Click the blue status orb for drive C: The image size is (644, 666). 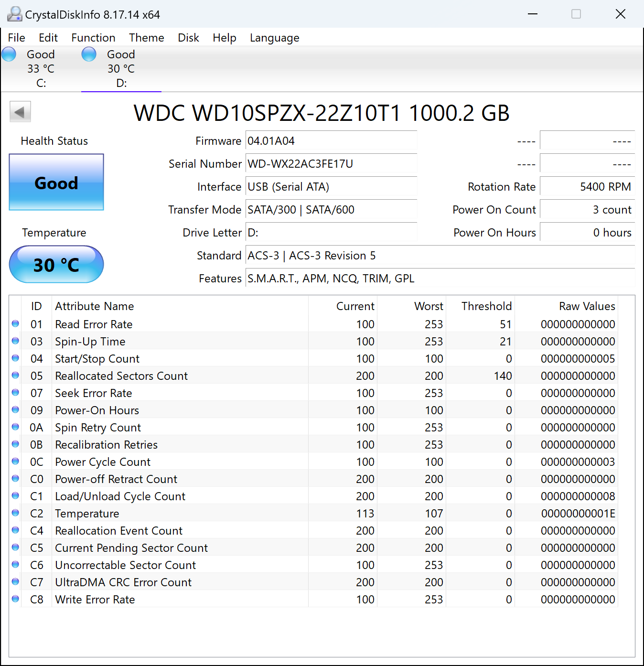coord(9,54)
